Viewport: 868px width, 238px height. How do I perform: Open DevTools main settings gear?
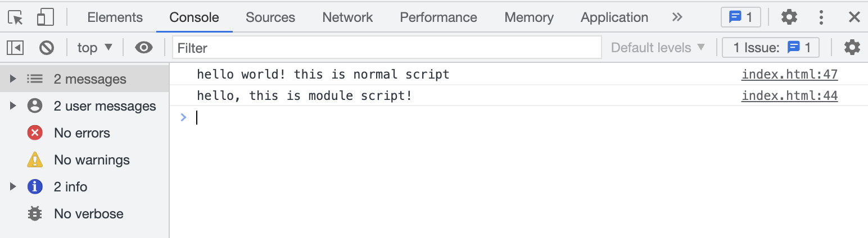tap(789, 17)
